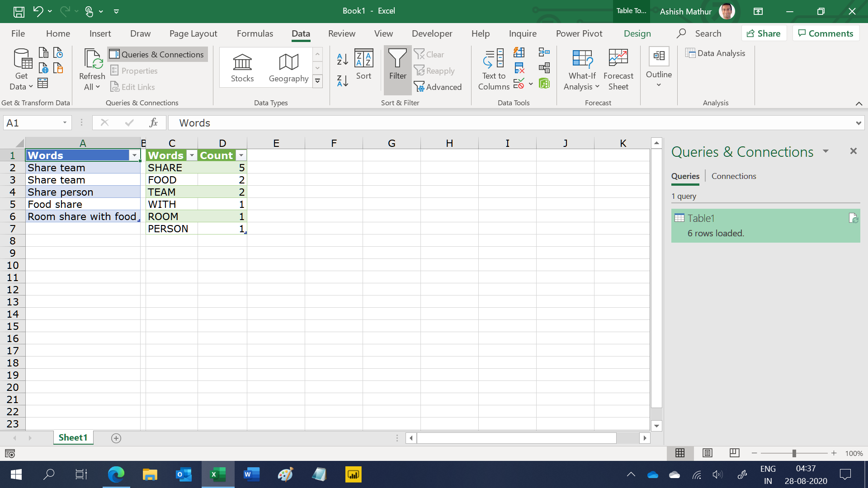Screen dimensions: 868x488
Task: Switch to the Connections tab in pane
Action: pos(733,176)
